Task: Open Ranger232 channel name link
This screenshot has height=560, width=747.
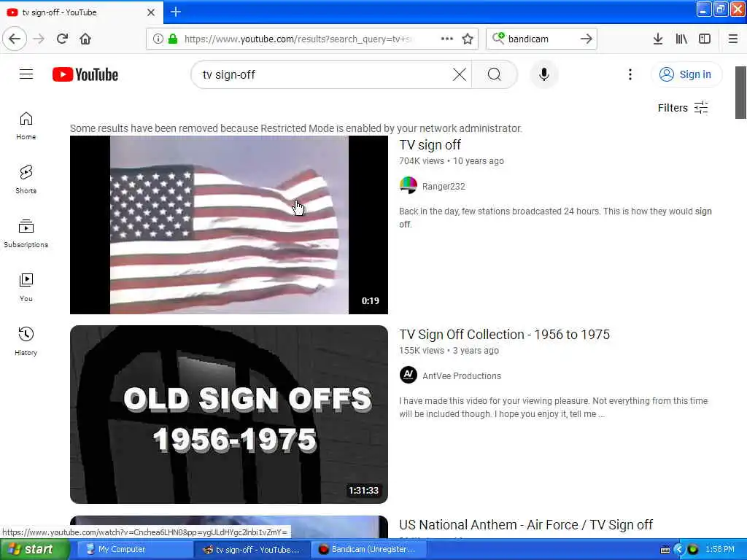Action: coord(444,186)
